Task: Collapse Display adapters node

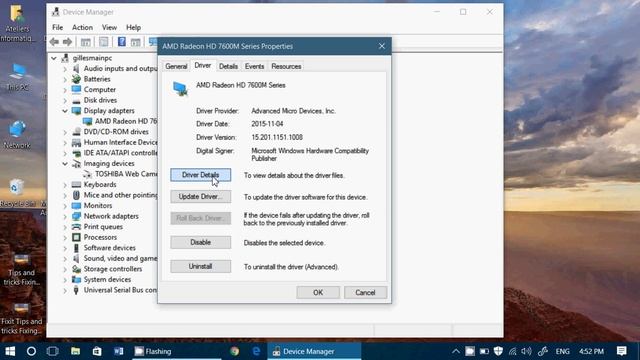Action: [65, 111]
